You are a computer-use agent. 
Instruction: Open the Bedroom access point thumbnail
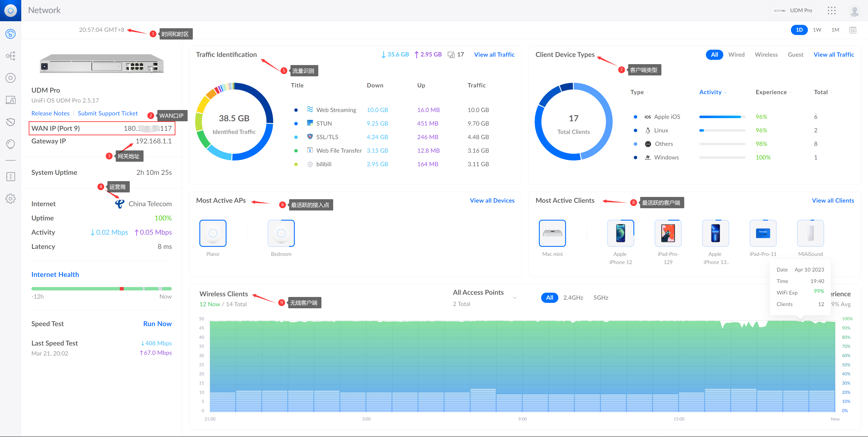[281, 233]
